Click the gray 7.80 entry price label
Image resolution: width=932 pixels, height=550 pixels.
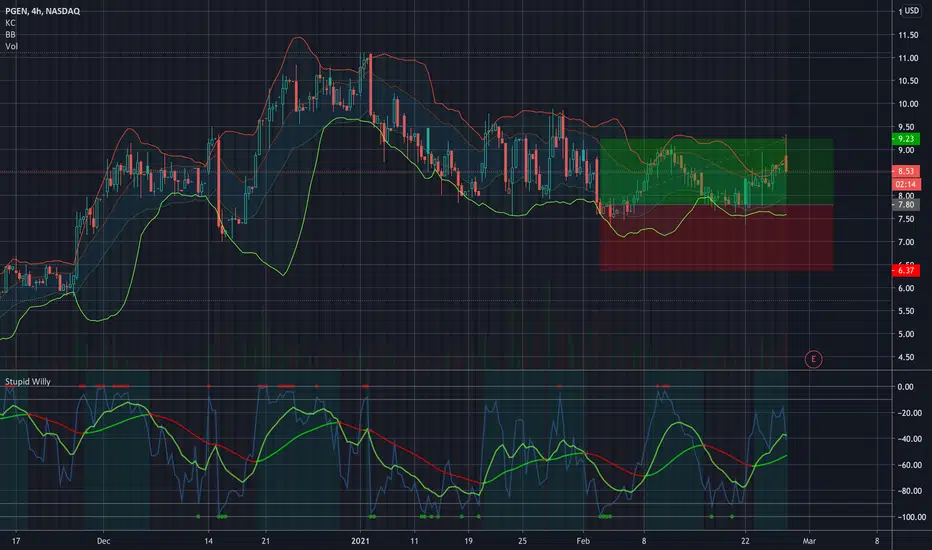click(x=906, y=205)
